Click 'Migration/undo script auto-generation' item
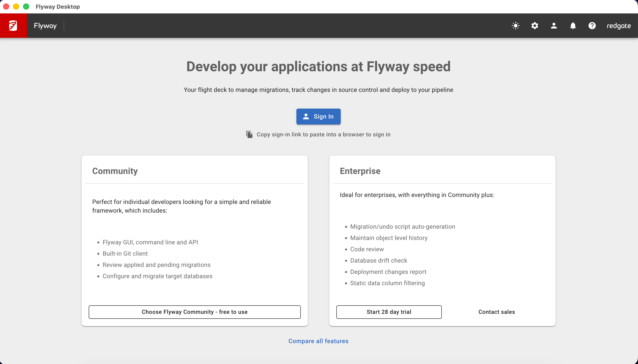This screenshot has height=364, width=638. click(x=403, y=227)
